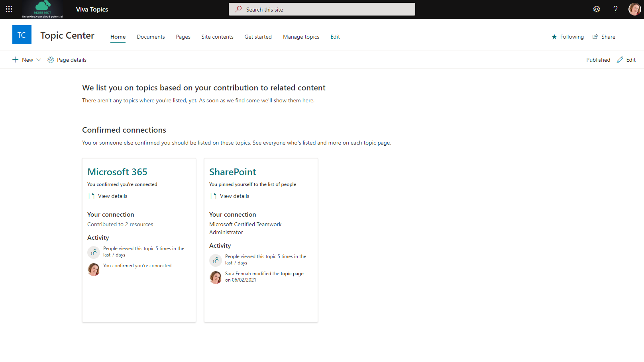Expand the New dropdown chevron
The width and height of the screenshot is (644, 362).
[x=39, y=60]
